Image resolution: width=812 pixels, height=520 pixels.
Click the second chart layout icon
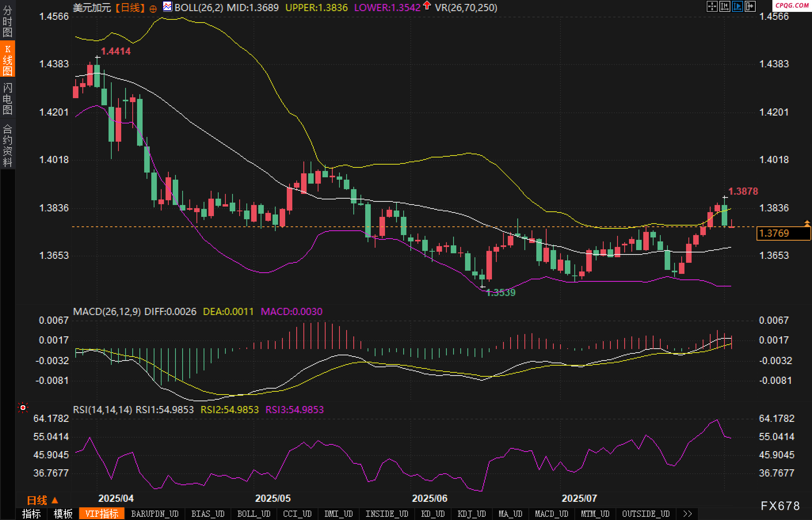coord(724,6)
